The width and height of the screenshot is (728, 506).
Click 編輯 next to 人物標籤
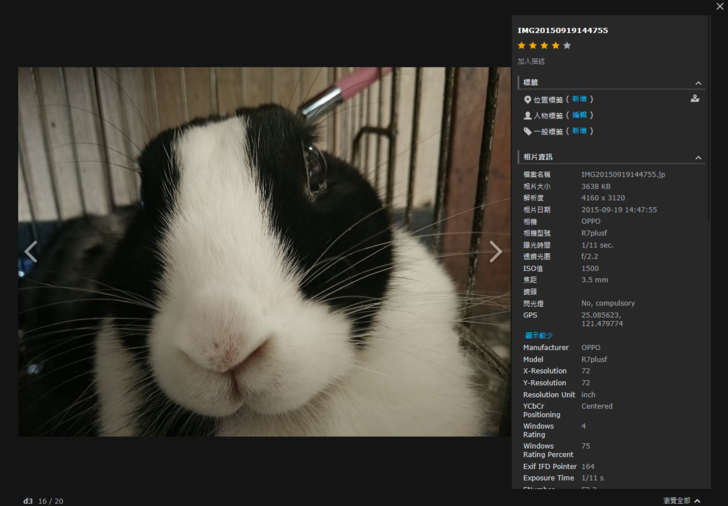tap(580, 115)
